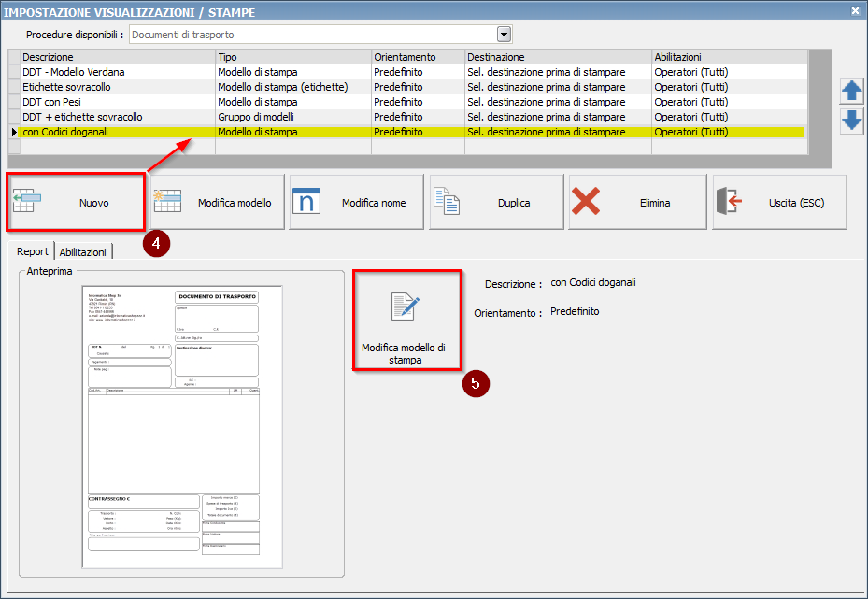Click the red X Elimina icon

[586, 202]
